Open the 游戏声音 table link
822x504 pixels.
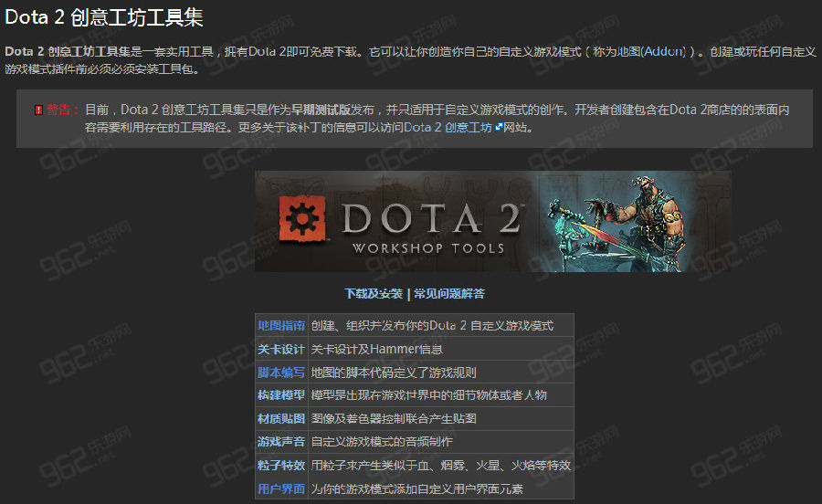[x=281, y=442]
